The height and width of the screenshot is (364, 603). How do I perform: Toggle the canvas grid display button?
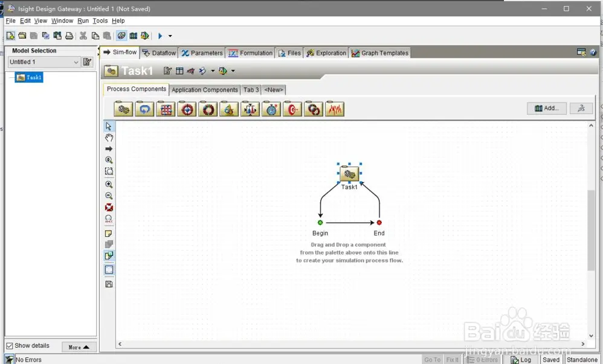[x=109, y=269]
